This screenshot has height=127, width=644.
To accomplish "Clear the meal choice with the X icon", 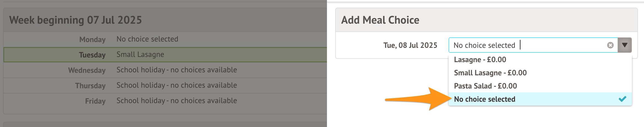I will 610,45.
